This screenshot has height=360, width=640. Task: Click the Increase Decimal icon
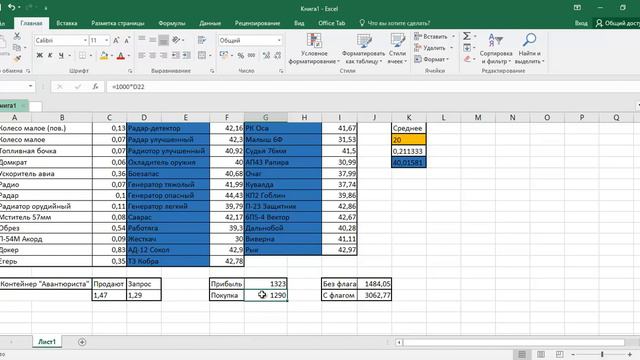(x=266, y=56)
